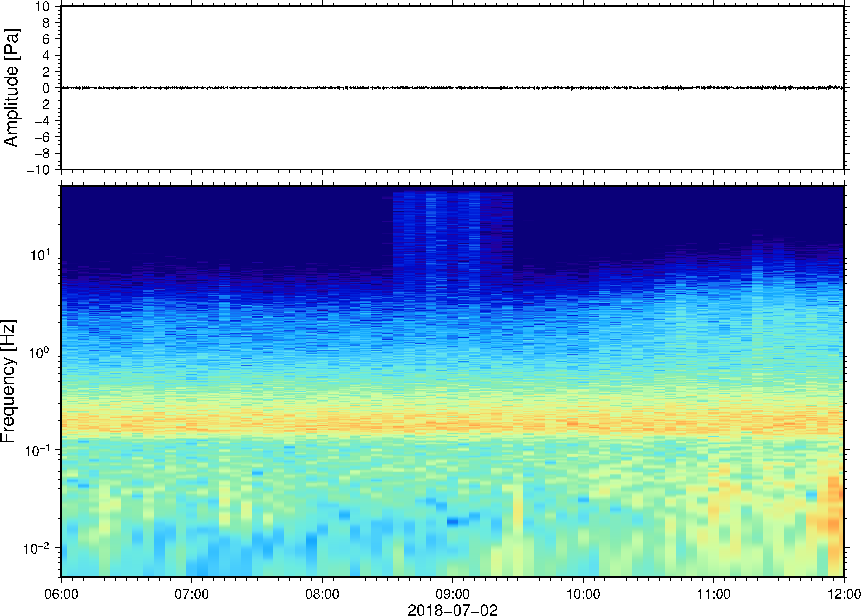The height and width of the screenshot is (616, 861).
Task: Click the frequency tick label '10¹'
Action: 40,255
